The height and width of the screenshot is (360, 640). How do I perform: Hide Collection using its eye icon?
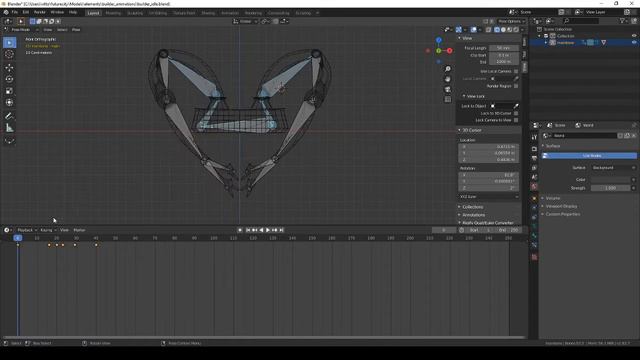[634, 36]
